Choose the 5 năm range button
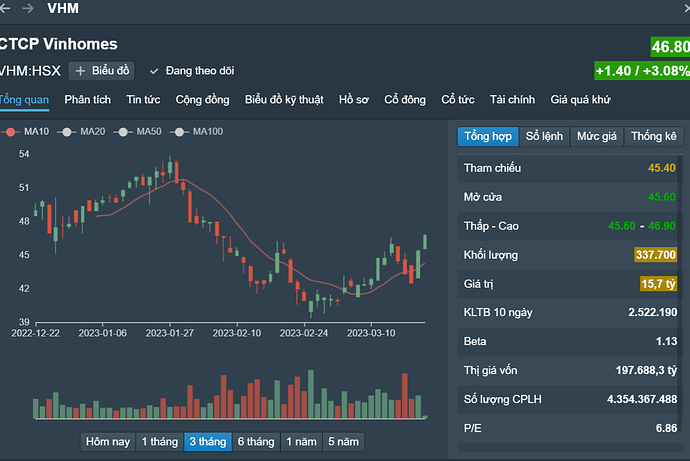The width and height of the screenshot is (690, 461). tap(343, 442)
